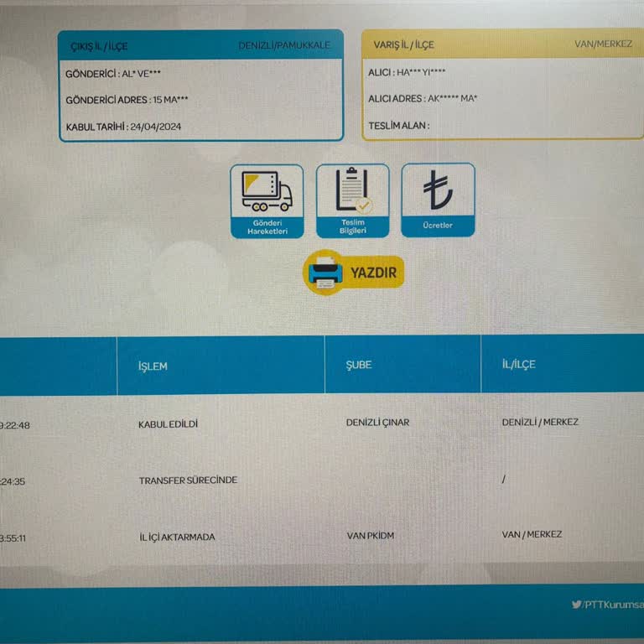The width and height of the screenshot is (644, 644).
Task: Click the YAZDIR print button
Action: pos(354,273)
